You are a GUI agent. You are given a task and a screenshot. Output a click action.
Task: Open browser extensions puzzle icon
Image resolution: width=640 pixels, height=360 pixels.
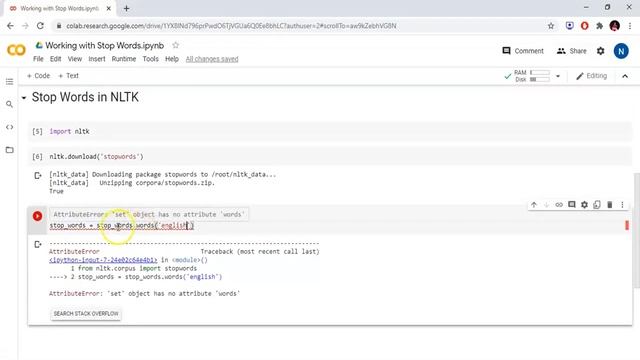point(599,26)
